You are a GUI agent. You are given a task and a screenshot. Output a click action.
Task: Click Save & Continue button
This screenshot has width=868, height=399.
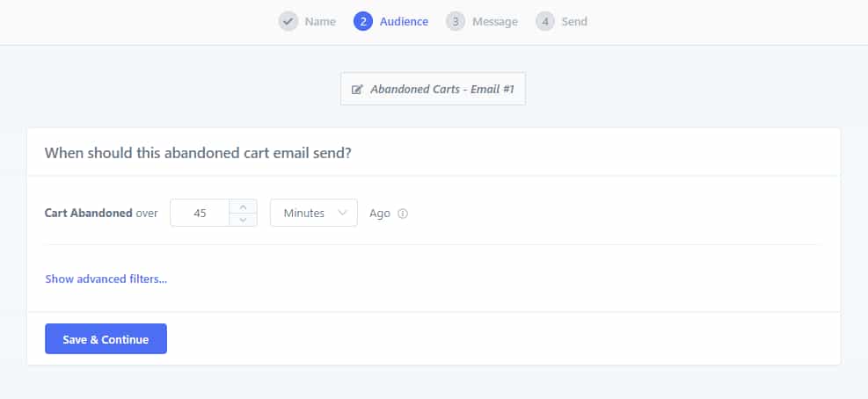coord(106,338)
